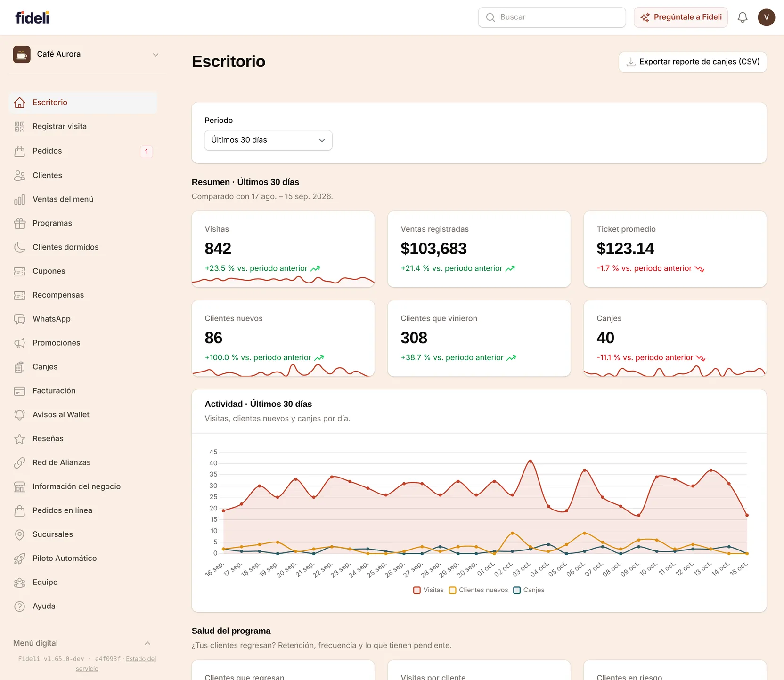Screen dimensions: 784x680
Task: Click the Pedidos badge showing 1
Action: tap(147, 152)
